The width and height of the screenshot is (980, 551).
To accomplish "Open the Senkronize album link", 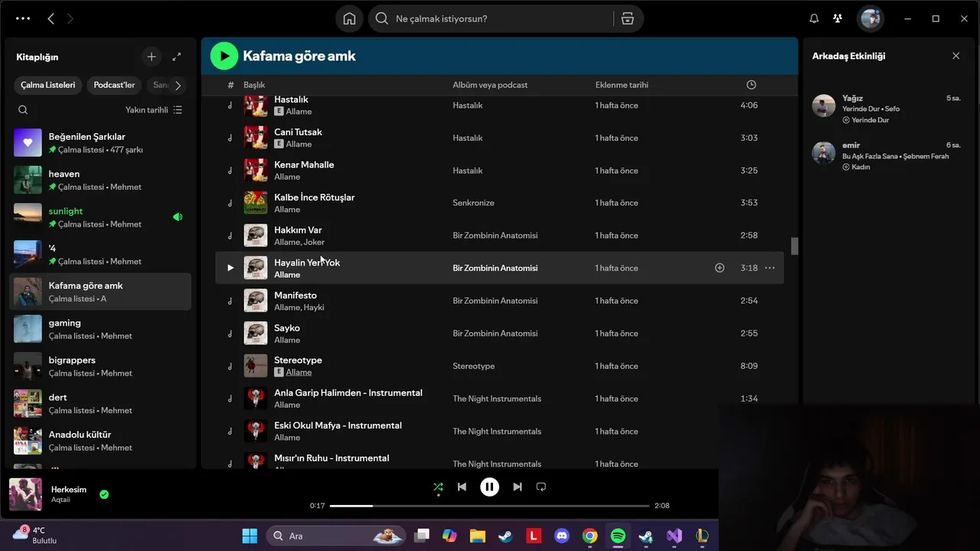I will [x=473, y=203].
